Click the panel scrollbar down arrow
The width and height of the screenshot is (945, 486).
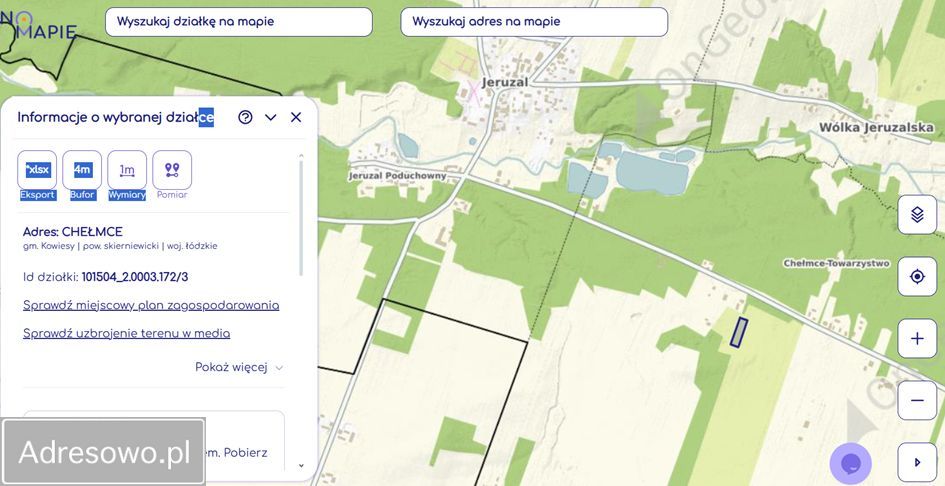pyautogui.click(x=301, y=465)
